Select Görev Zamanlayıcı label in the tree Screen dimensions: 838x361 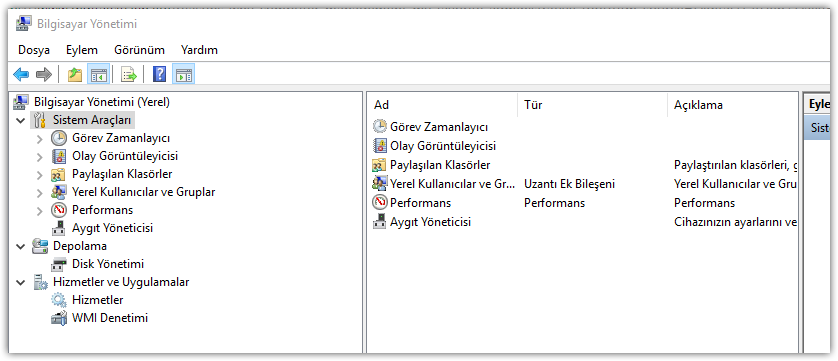tap(121, 138)
